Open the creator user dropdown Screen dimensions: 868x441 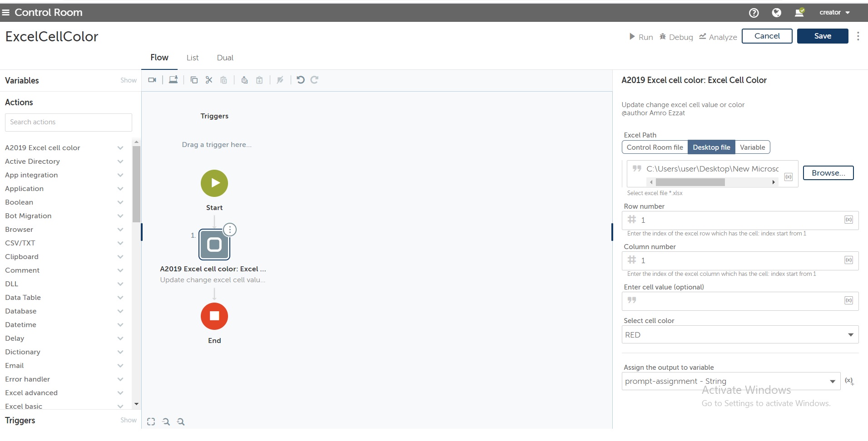834,13
